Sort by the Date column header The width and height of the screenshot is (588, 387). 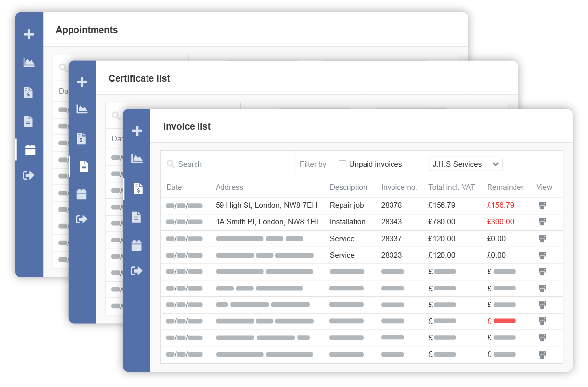[173, 187]
